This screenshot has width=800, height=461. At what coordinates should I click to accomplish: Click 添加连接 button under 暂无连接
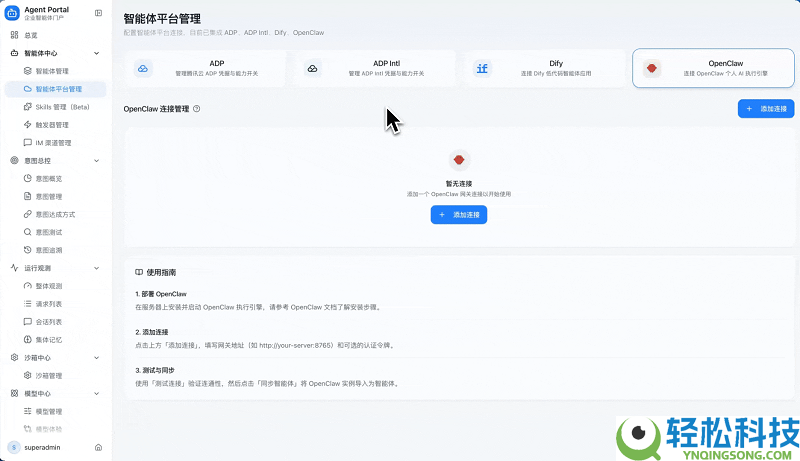[x=459, y=215]
